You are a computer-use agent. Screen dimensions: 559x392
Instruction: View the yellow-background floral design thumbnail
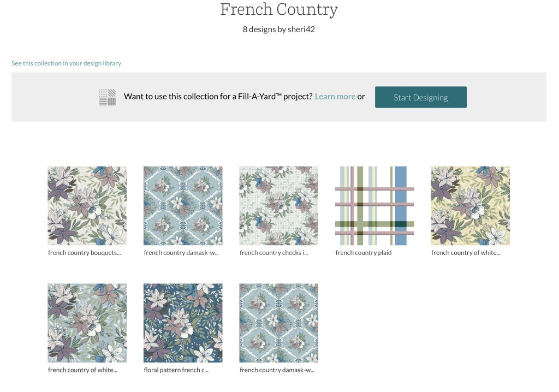(470, 205)
